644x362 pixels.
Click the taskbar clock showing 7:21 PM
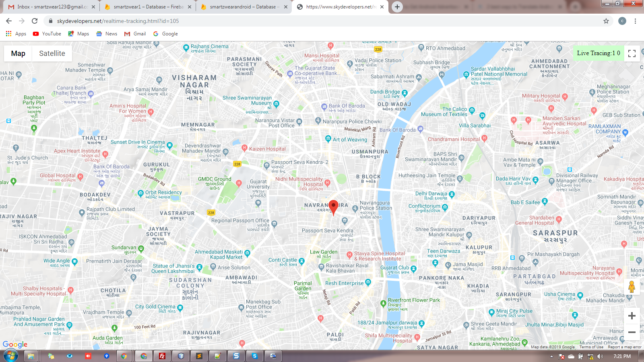622,356
